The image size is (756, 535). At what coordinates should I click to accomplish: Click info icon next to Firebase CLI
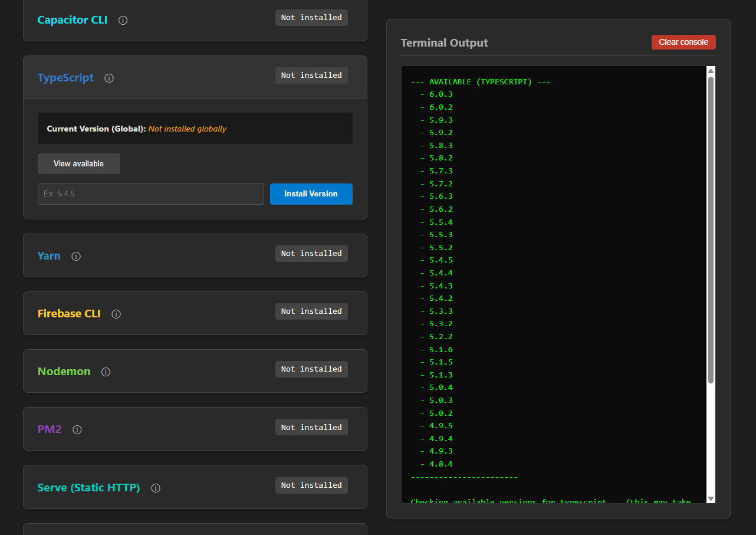click(x=116, y=314)
